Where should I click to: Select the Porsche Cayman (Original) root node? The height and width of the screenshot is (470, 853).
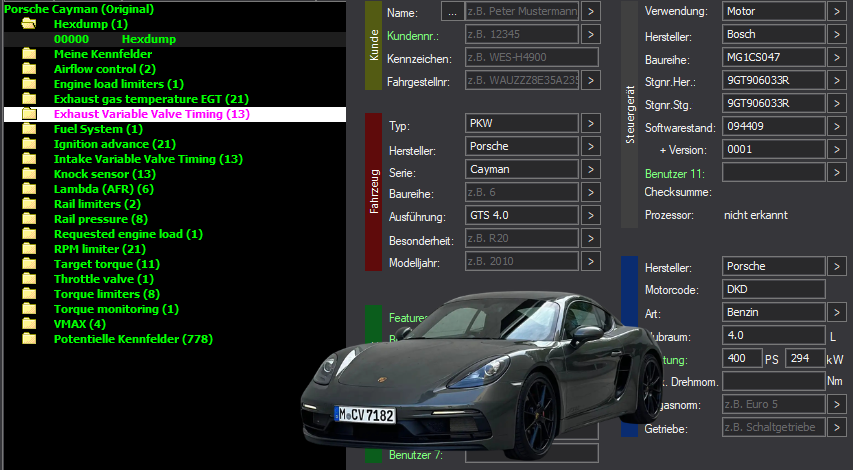pyautogui.click(x=79, y=9)
